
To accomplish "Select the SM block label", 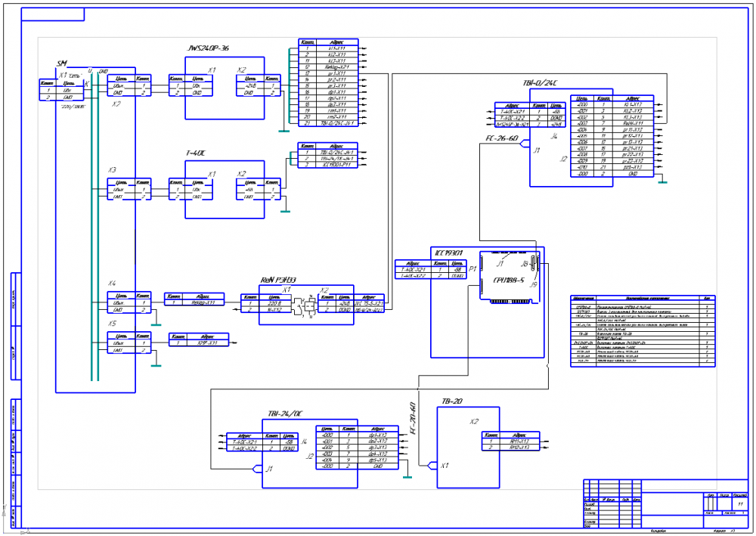I will pyautogui.click(x=63, y=64).
